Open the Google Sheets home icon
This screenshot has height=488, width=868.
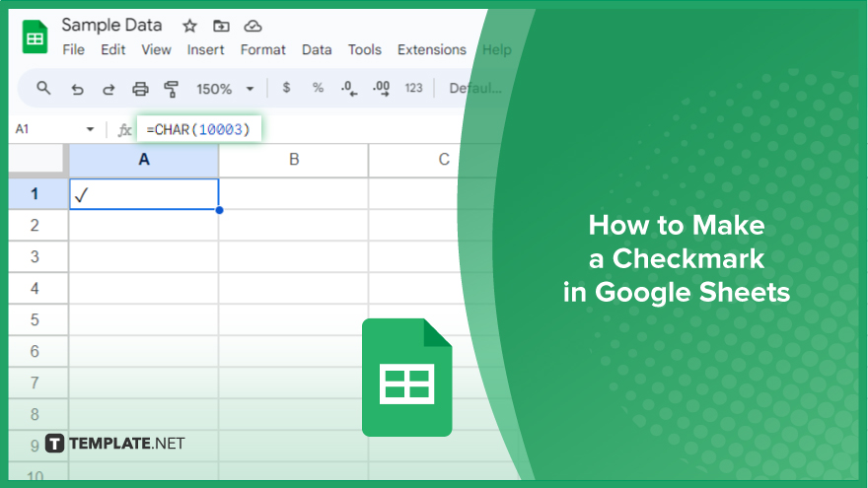click(x=35, y=37)
